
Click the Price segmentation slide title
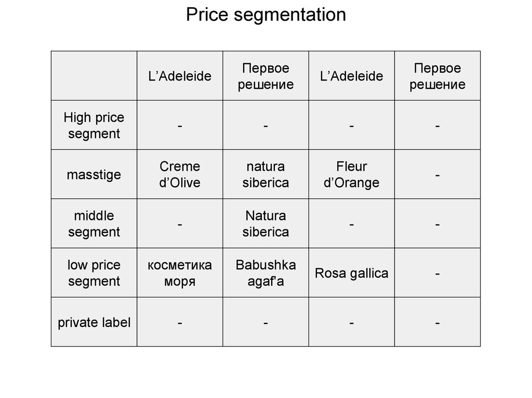pos(265,15)
